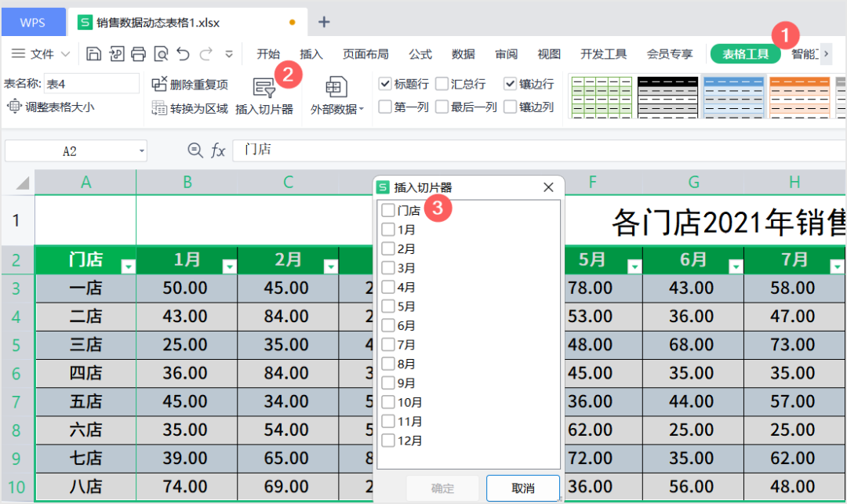Select the Insert Slicer (插入切片器) icon
847x504 pixels.
click(264, 94)
